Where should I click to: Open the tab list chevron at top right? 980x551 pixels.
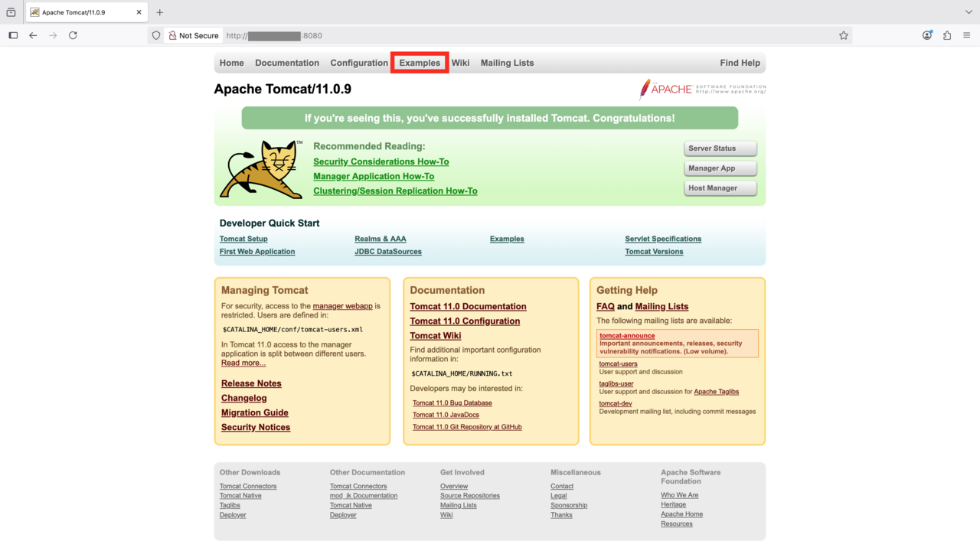tap(969, 11)
